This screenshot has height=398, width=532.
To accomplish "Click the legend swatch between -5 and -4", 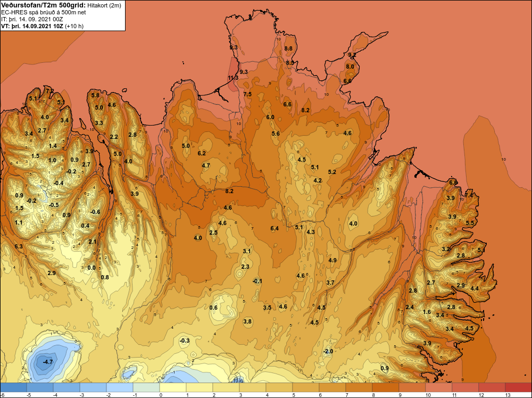I will [40, 387].
